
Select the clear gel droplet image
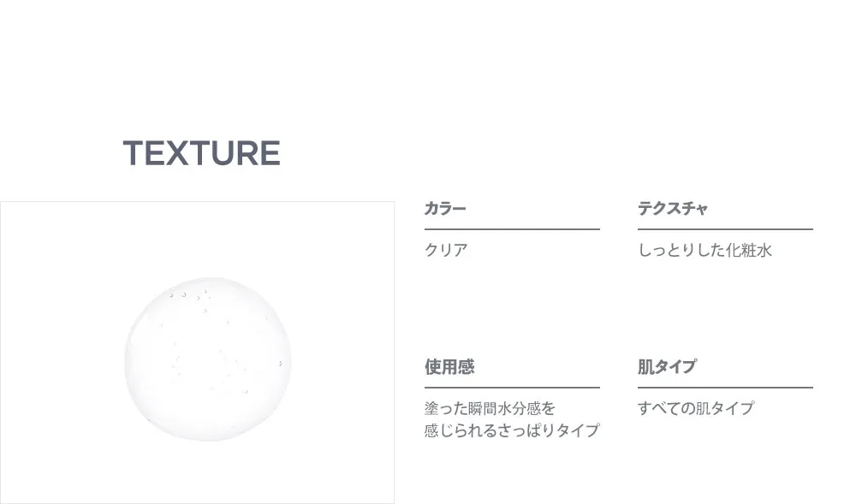click(207, 359)
